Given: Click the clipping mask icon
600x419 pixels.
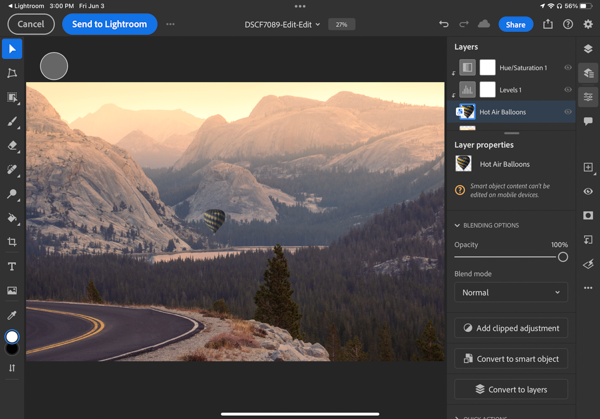Looking at the screenshot, I should pos(588,240).
